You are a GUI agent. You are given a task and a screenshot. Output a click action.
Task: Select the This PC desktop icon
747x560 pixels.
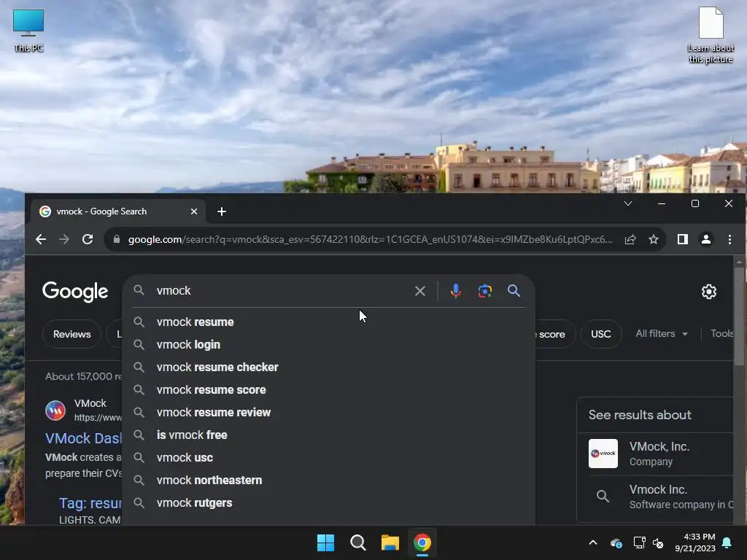coord(28,31)
